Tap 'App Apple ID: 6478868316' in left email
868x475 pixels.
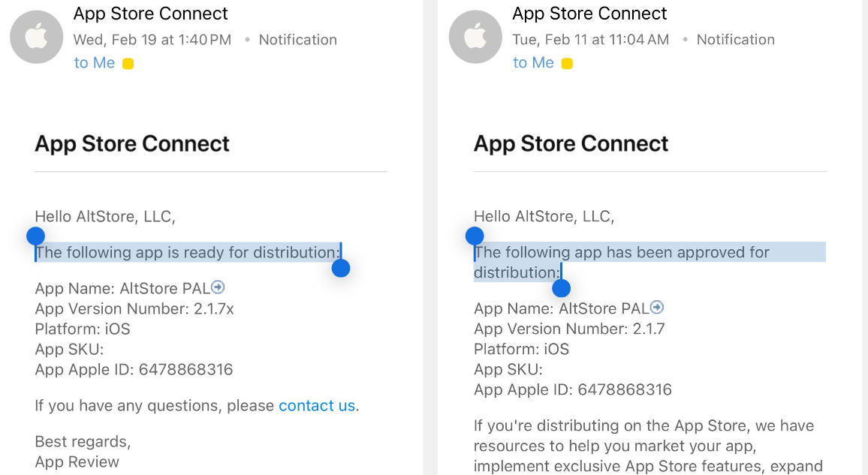134,369
